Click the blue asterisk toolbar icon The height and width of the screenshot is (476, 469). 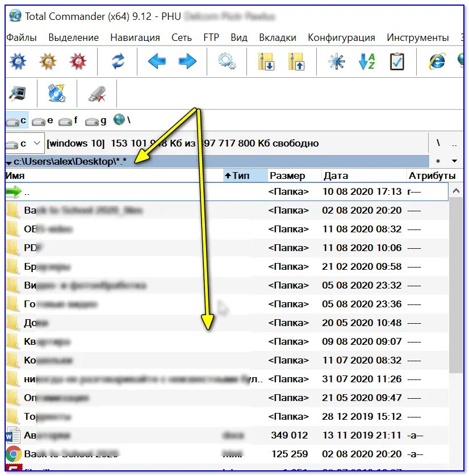tap(337, 61)
